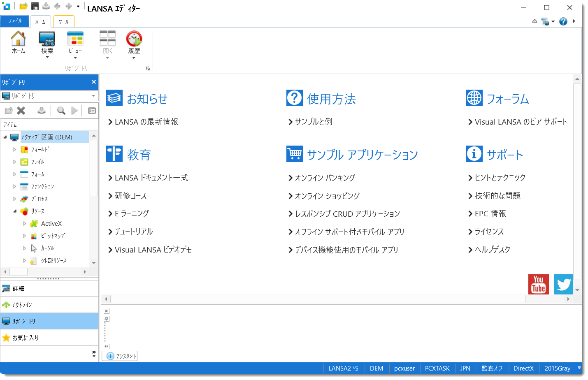588x380 pixels.
Task: Click the list view icon in repository toolbar
Action: pos(92,110)
